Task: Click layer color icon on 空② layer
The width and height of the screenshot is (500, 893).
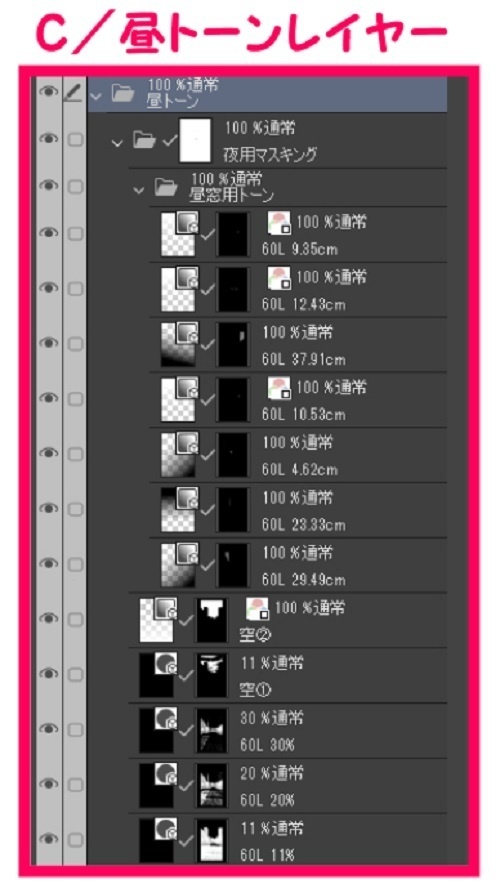Action: click(257, 609)
